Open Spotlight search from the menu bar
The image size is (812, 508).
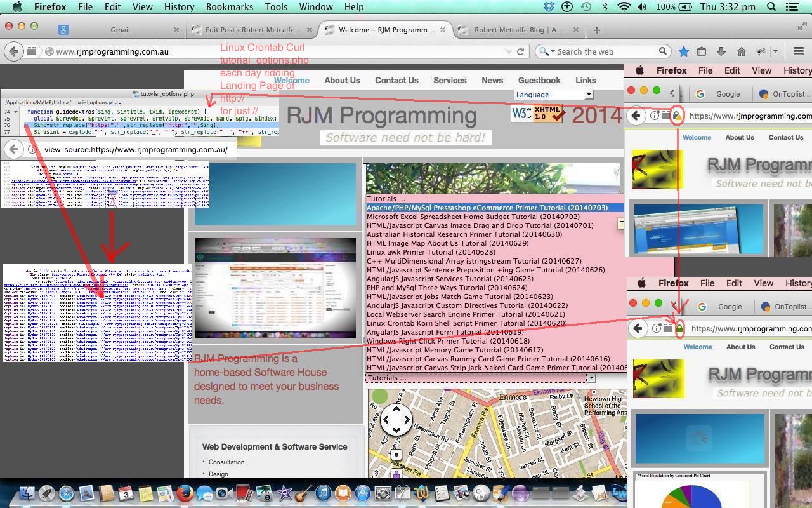click(x=771, y=7)
